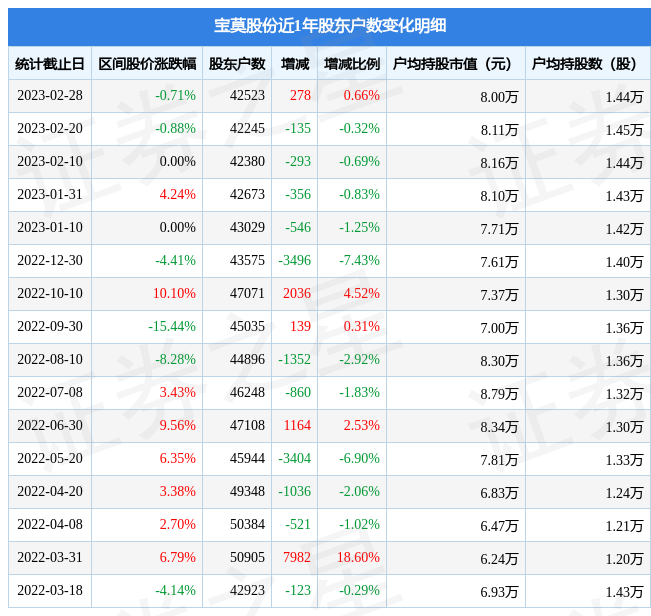Click date cell 2022-04-08
651x616 pixels.
tap(50, 524)
